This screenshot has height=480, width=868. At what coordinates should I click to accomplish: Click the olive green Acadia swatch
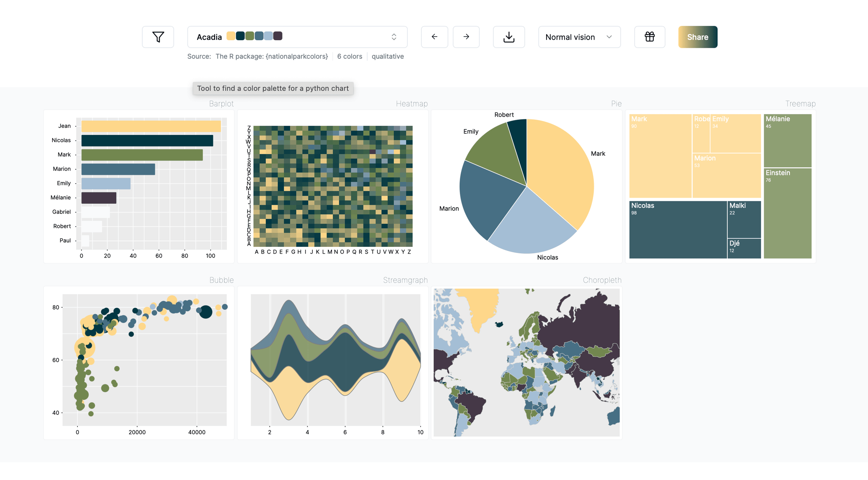coord(250,36)
